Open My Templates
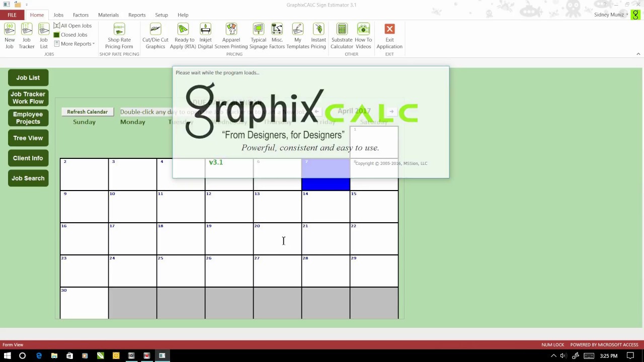 click(x=298, y=36)
